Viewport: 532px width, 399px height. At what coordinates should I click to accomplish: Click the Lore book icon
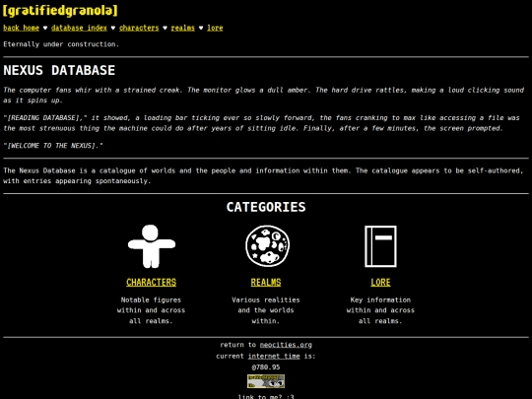pos(380,246)
